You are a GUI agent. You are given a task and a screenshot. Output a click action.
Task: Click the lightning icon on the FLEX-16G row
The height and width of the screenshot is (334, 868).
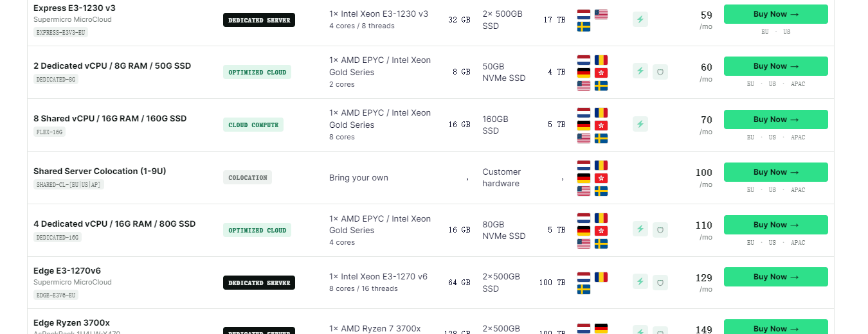(x=640, y=124)
